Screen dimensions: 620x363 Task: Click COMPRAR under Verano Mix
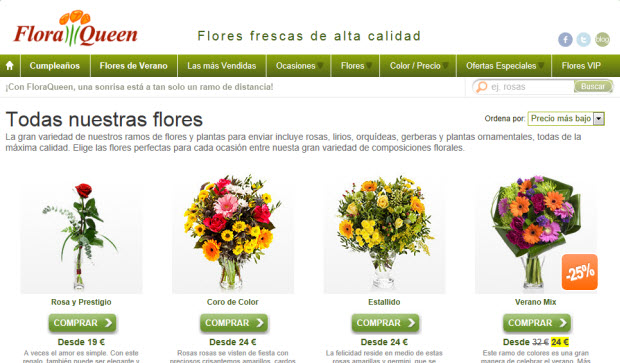537,323
